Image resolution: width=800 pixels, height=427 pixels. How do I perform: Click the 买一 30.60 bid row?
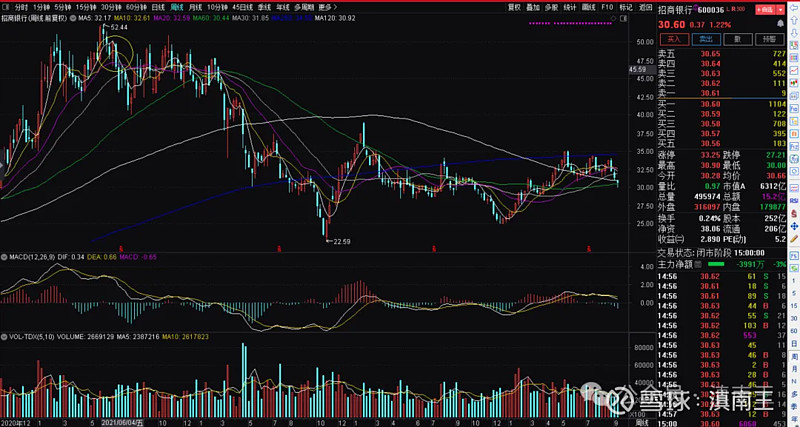[x=721, y=104]
